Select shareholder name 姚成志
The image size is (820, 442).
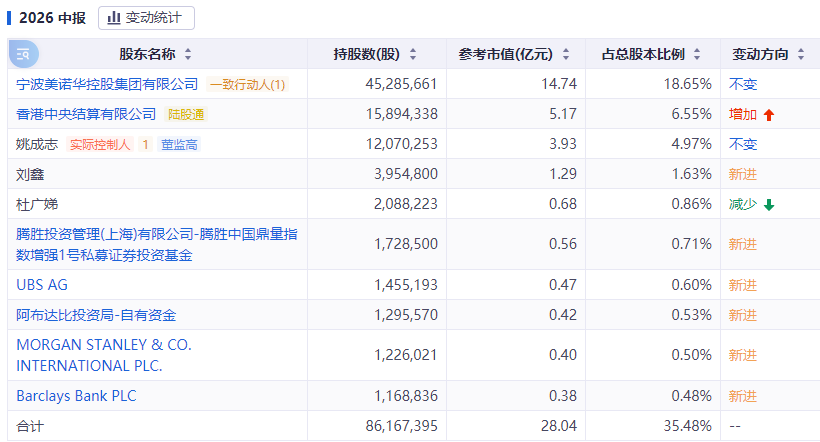[x=37, y=144]
